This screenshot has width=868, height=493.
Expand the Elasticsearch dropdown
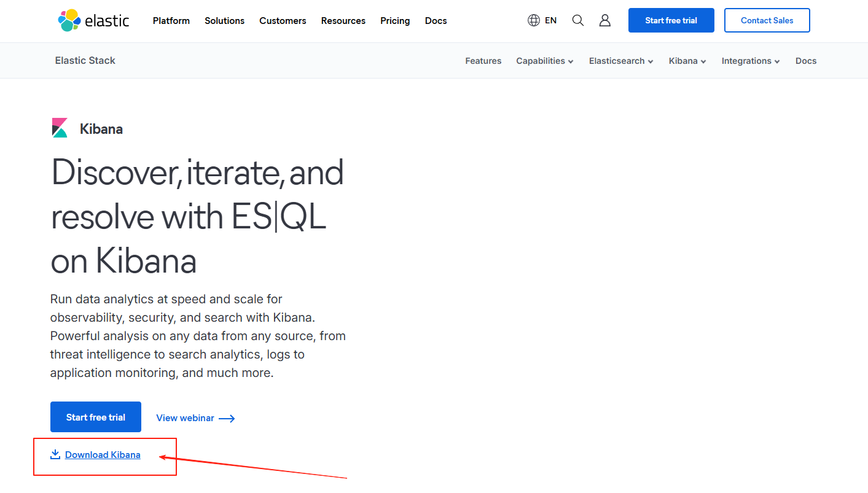[x=621, y=61]
